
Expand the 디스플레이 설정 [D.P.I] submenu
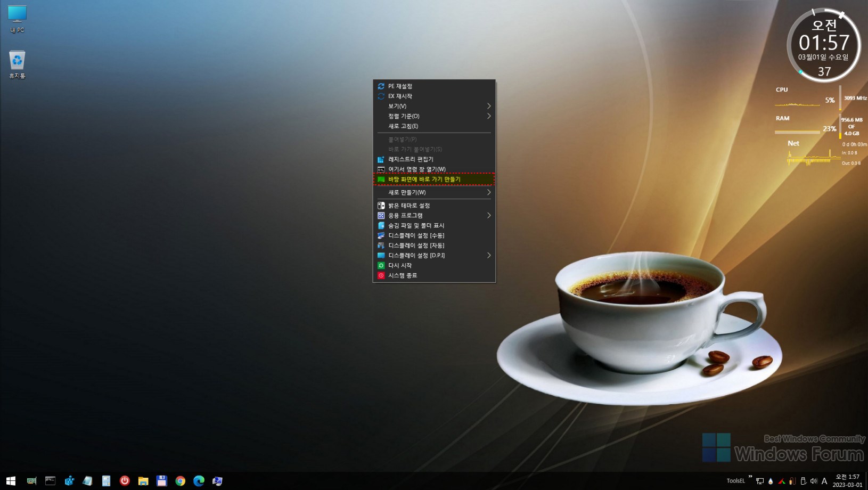(434, 256)
